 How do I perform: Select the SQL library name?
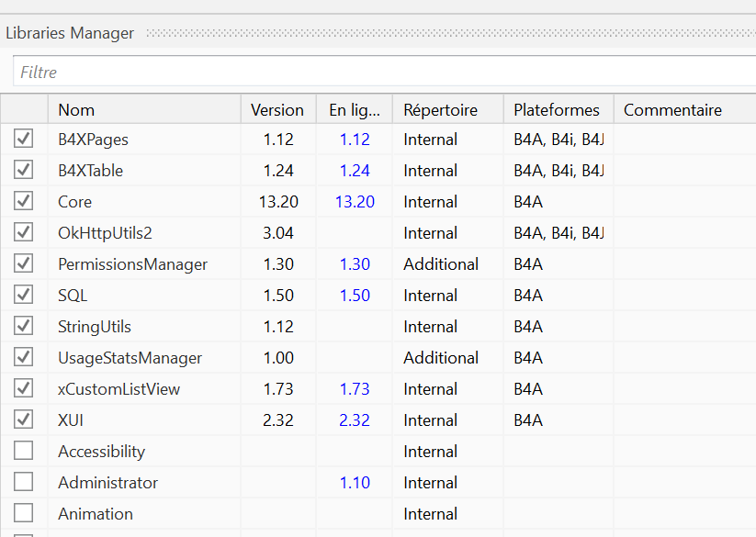tap(73, 296)
